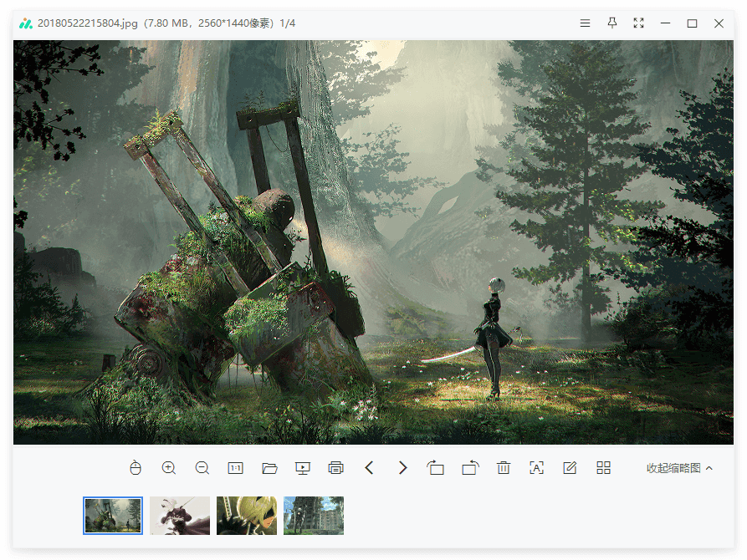This screenshot has width=747, height=560.
Task: View image at 1:1 actual size
Action: (x=236, y=468)
